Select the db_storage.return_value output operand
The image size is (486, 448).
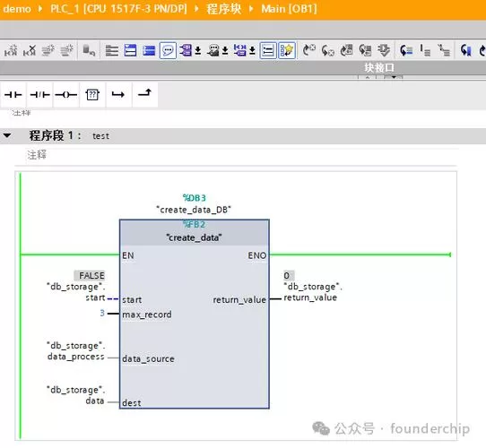pos(313,292)
